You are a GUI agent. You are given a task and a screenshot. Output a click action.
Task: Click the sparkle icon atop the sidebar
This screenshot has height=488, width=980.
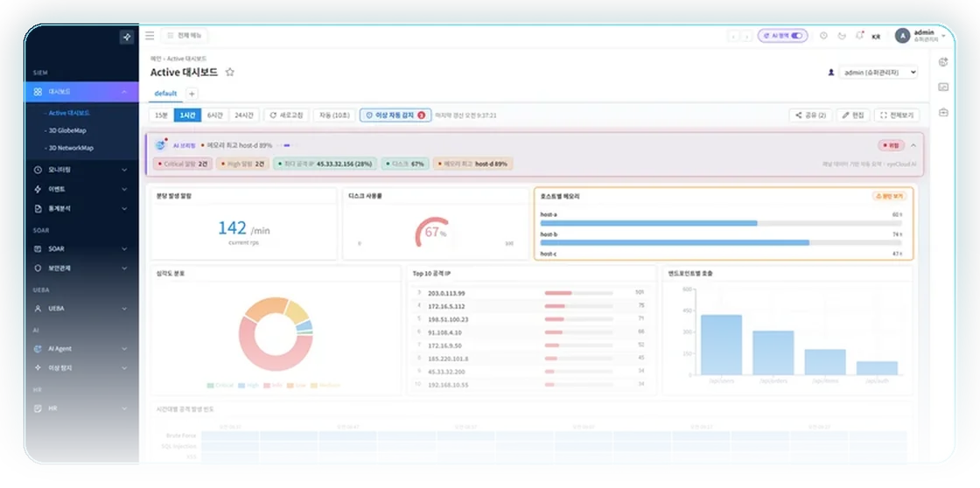(127, 37)
